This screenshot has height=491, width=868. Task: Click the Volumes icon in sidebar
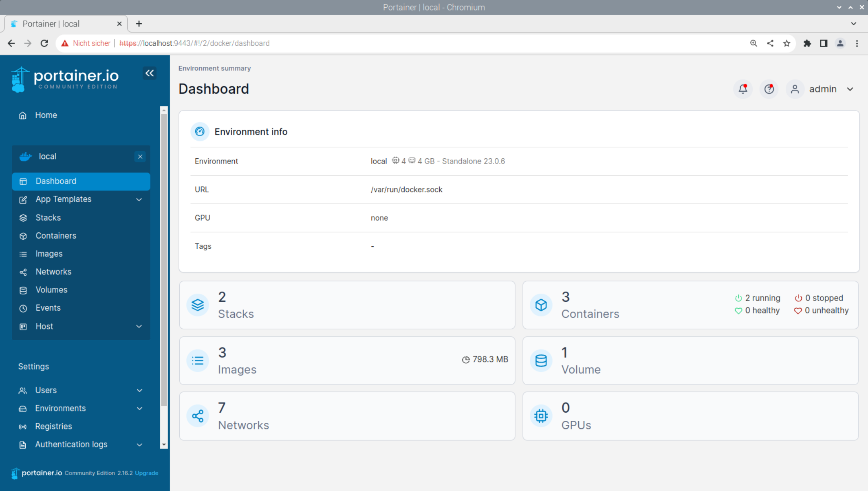click(x=22, y=290)
